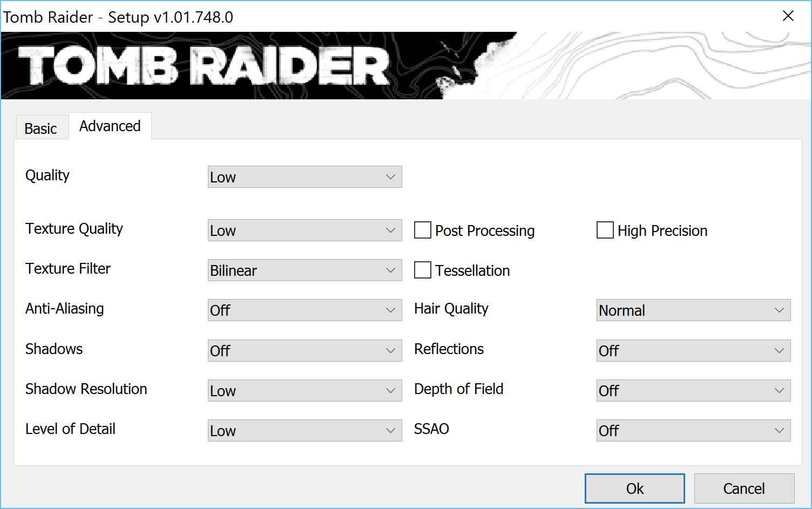The width and height of the screenshot is (812, 509).
Task: Open the Depth of Field dropdown
Action: (x=693, y=391)
